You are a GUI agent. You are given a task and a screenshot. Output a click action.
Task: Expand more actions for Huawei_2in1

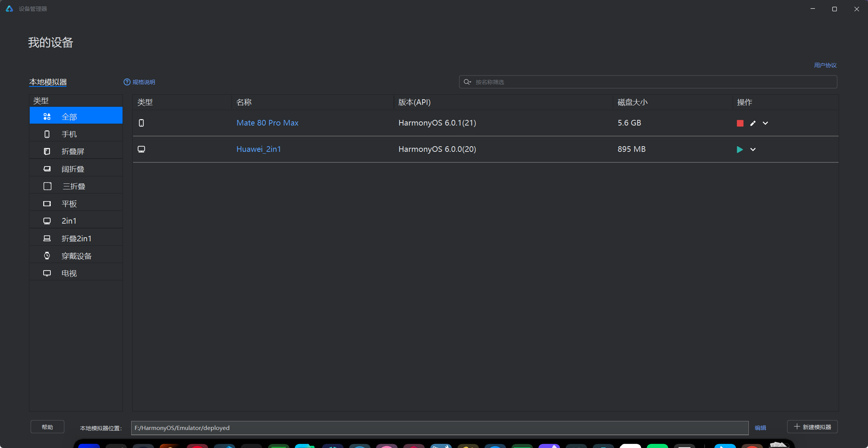click(x=753, y=150)
